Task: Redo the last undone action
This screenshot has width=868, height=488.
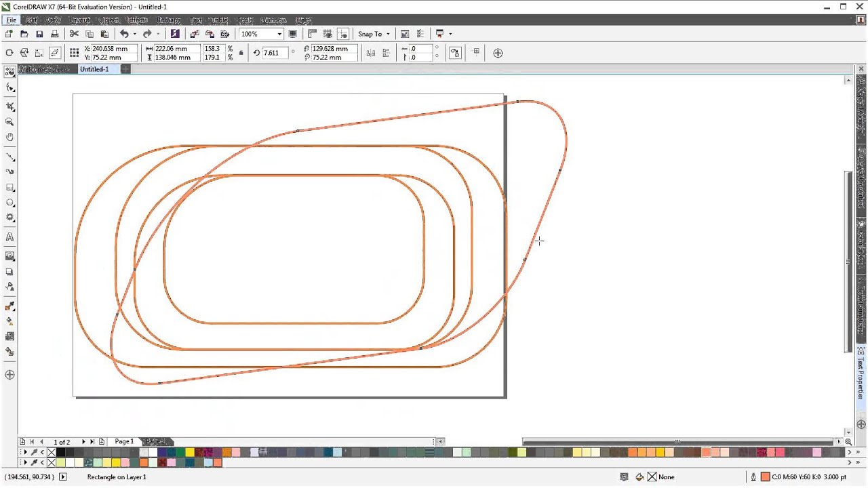Action: click(147, 34)
